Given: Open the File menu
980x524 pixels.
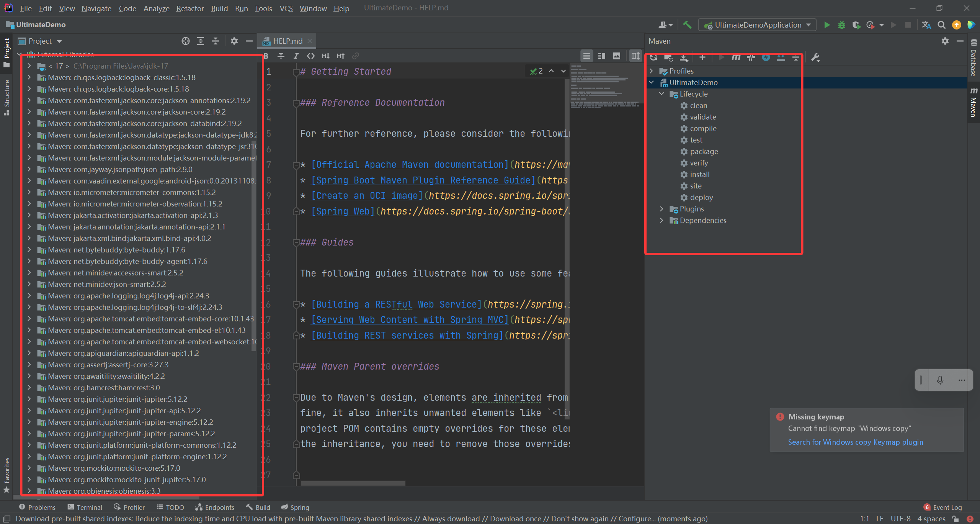Looking at the screenshot, I should (26, 8).
